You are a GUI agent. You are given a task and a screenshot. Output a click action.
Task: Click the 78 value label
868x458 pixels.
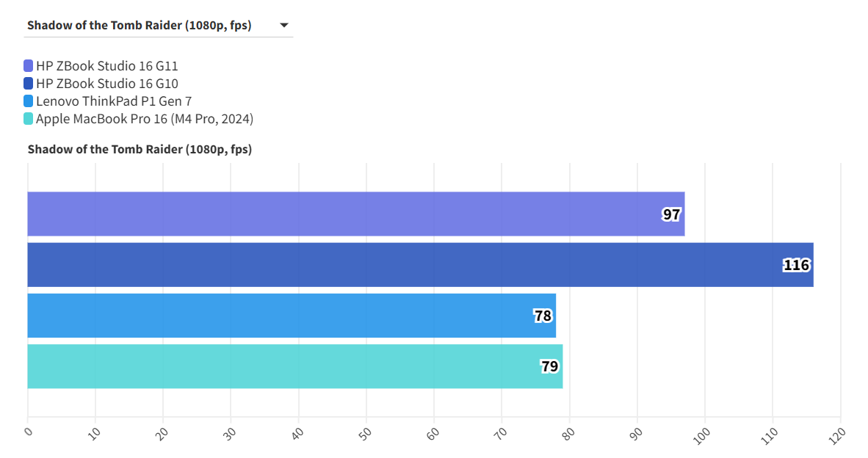543,316
